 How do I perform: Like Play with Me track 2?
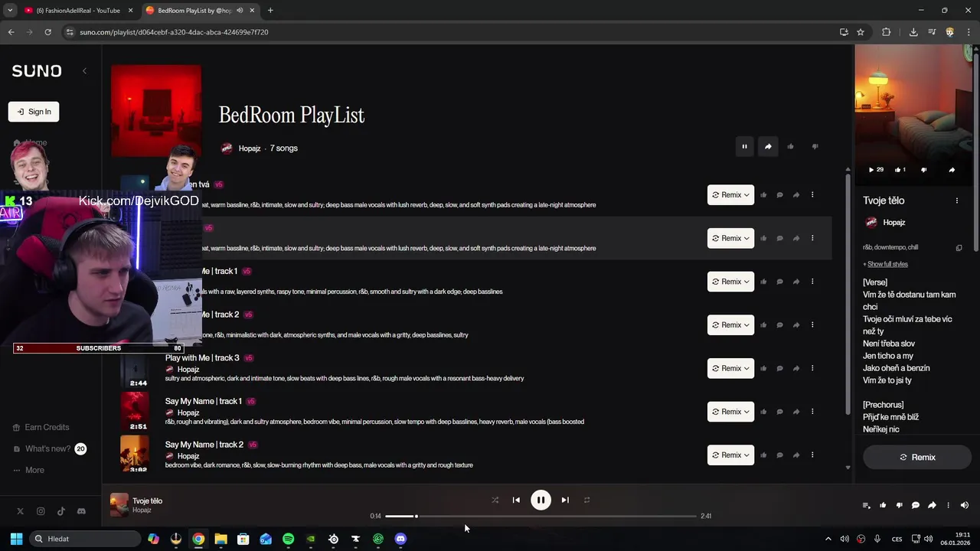click(x=763, y=325)
